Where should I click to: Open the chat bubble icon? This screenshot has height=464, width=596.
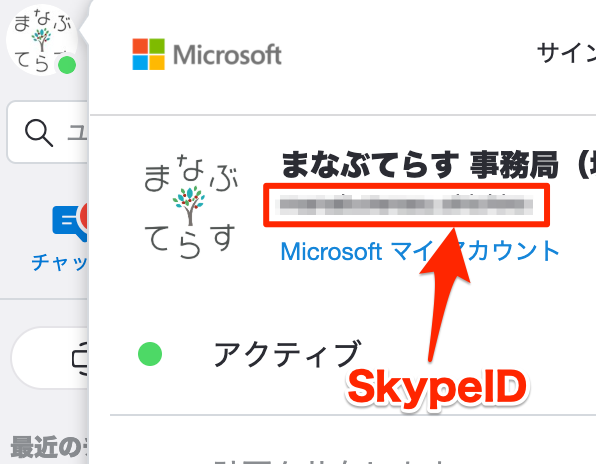coord(70,224)
